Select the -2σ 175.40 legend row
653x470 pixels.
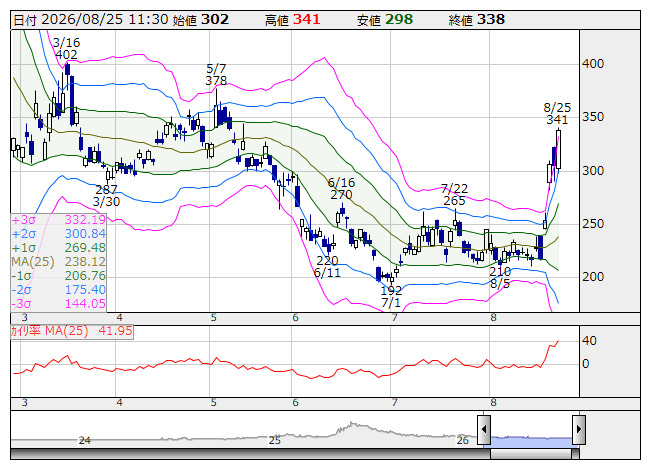coord(59,290)
